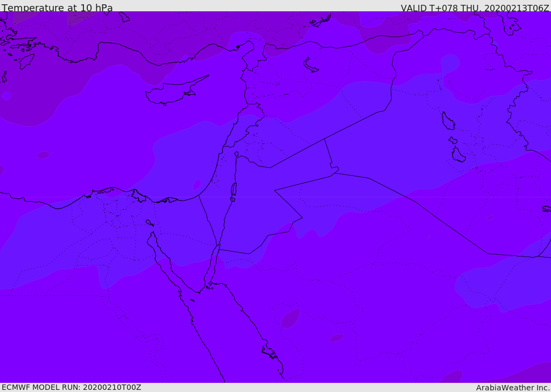Viewport: 551px width, 392px height.
Task: Click the 'ArabiaWeather Inc' credit text
Action: [x=512, y=388]
